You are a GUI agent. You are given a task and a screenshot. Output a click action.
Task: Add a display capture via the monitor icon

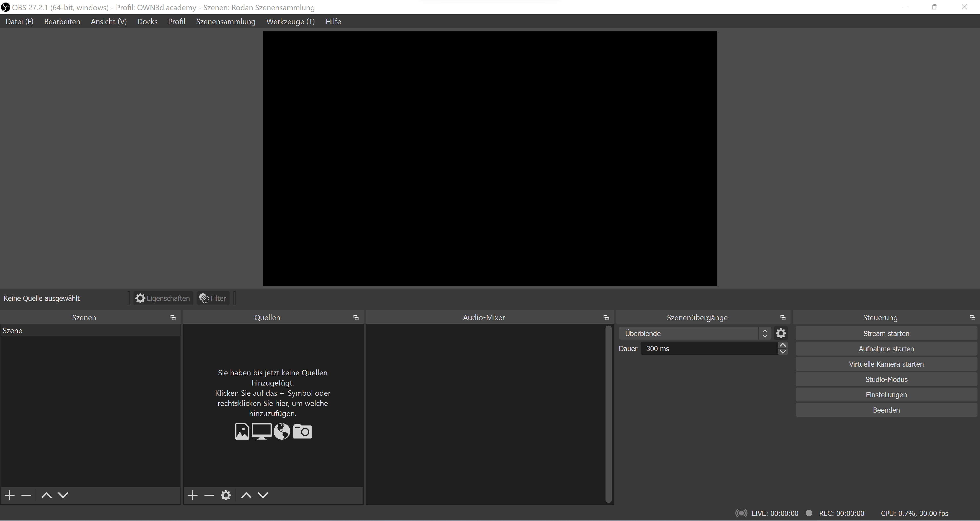tap(262, 431)
